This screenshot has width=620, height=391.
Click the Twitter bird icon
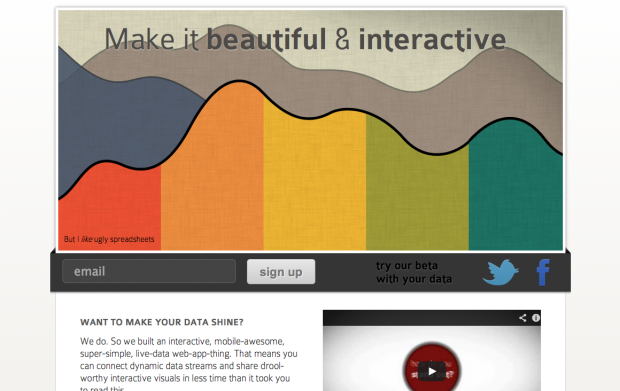point(501,272)
